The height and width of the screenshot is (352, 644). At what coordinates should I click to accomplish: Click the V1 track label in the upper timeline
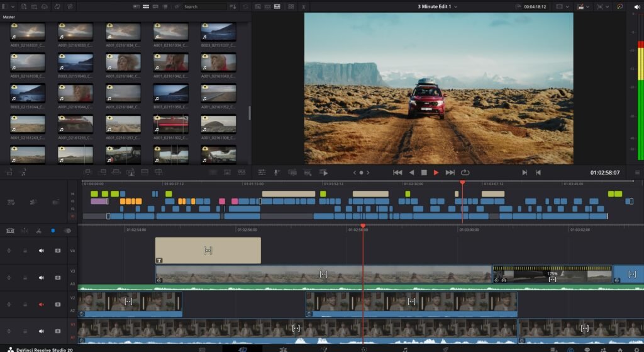[73, 216]
